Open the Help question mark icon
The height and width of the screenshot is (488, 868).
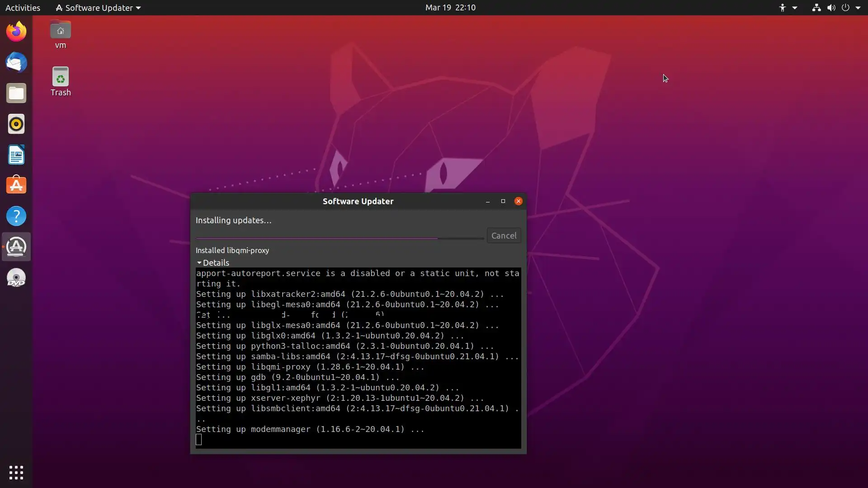(x=16, y=216)
